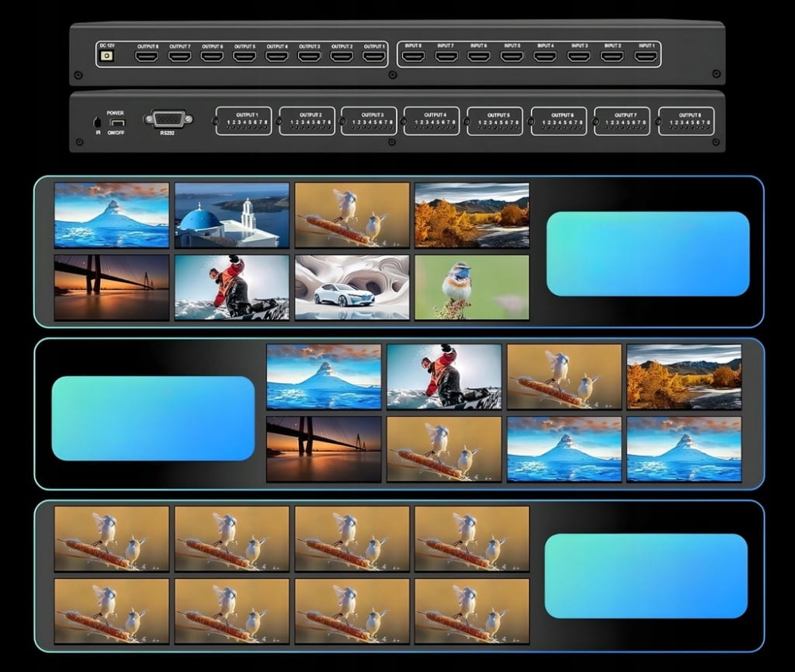Click the bridge sunset thumbnail in top panel

[111, 287]
